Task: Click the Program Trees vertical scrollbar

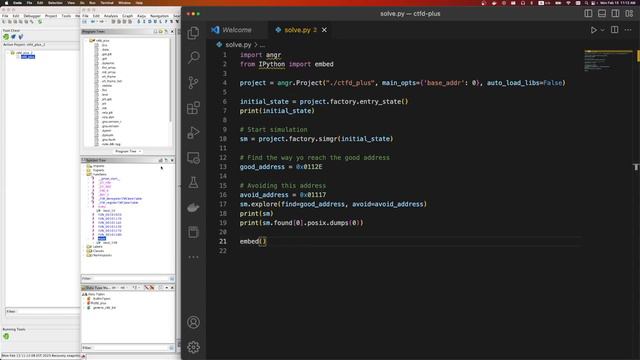Action: pyautogui.click(x=171, y=80)
